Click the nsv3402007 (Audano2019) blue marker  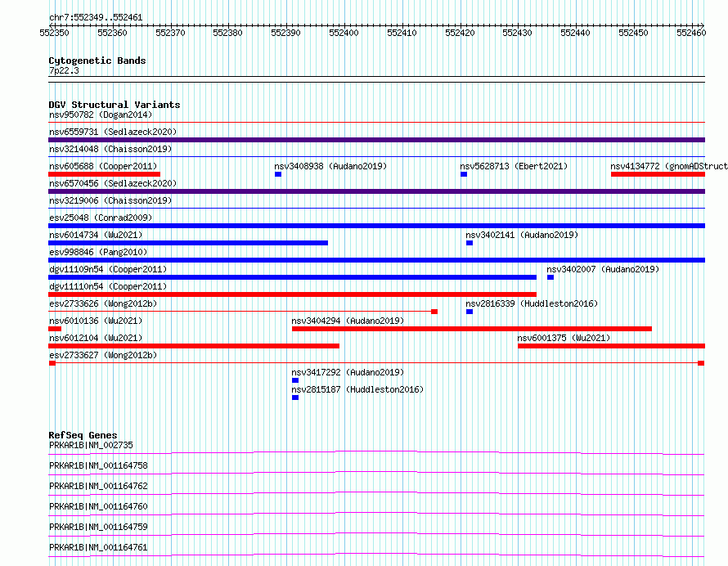(550, 277)
